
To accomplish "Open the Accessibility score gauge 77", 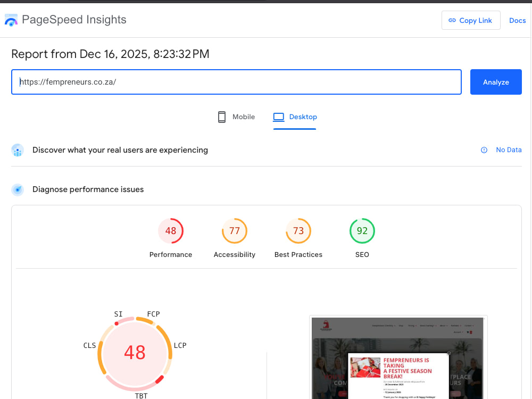I will coord(235,231).
